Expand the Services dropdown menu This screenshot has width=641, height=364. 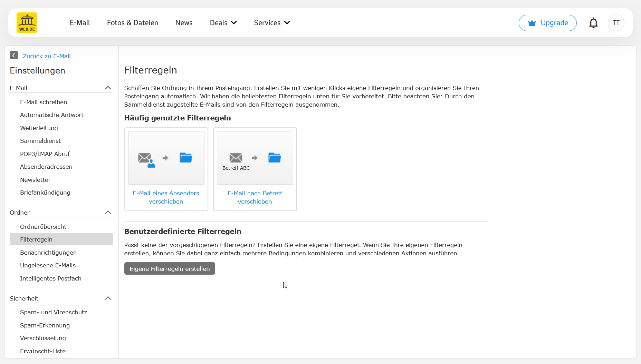pyautogui.click(x=272, y=23)
